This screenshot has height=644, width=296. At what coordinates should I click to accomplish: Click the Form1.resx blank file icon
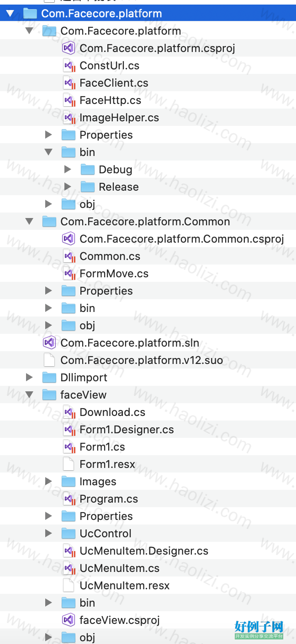(68, 464)
